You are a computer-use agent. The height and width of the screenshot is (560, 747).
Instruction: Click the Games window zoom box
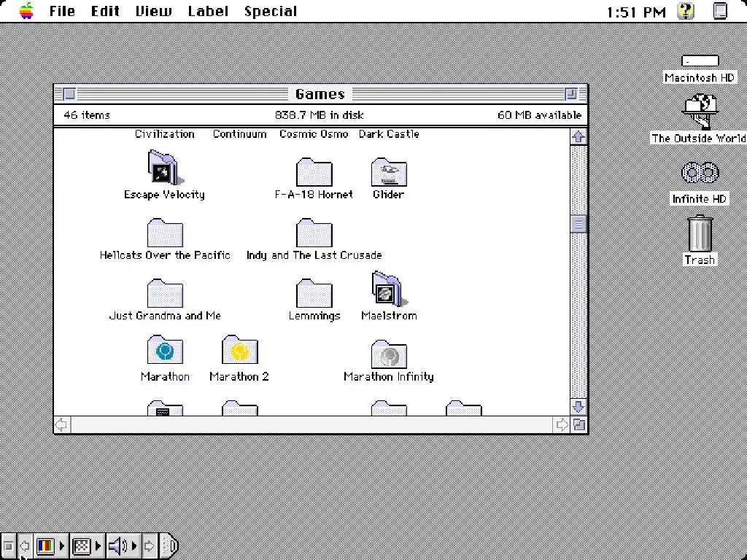pos(570,94)
